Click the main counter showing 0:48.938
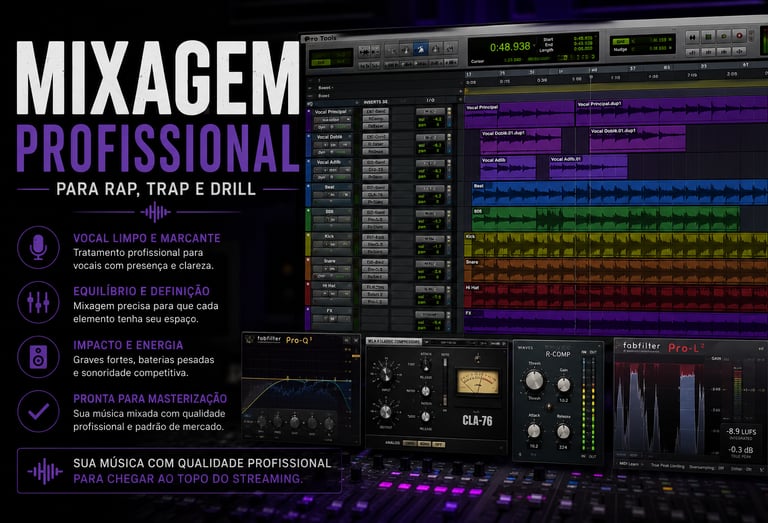The height and width of the screenshot is (523, 768). coord(510,47)
